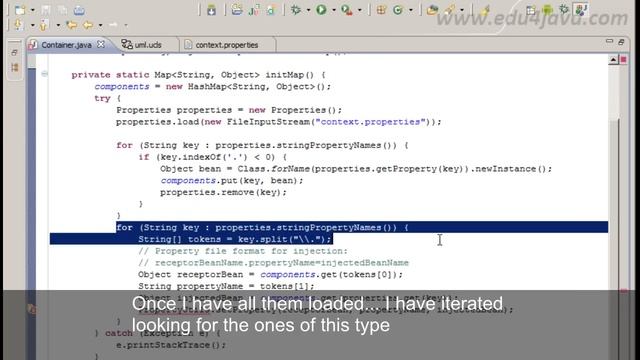Viewport: 640px width, 360px height.
Task: Click the Android SDK download icon
Action: pyautogui.click(x=211, y=10)
